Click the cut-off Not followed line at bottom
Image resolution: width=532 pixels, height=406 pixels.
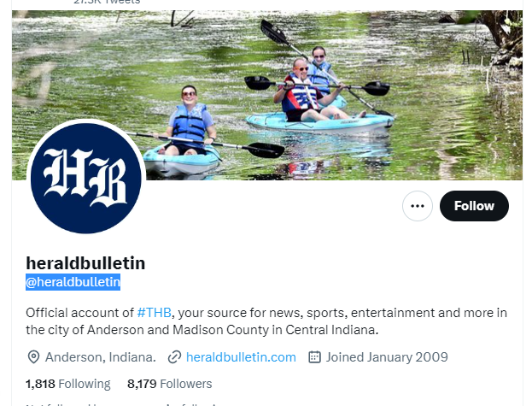click(126, 404)
